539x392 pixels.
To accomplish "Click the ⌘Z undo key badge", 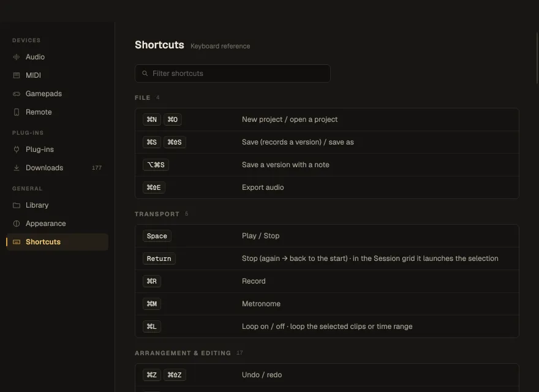I will tap(152, 375).
